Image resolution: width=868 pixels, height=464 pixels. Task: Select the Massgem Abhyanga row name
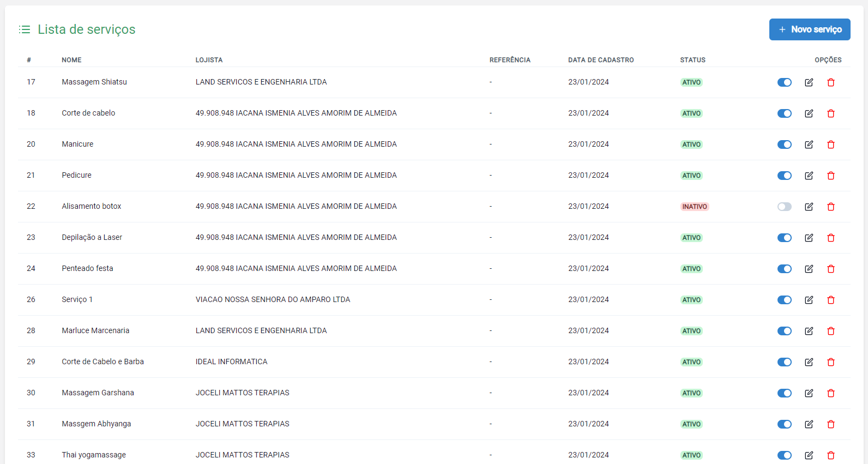[x=96, y=424]
